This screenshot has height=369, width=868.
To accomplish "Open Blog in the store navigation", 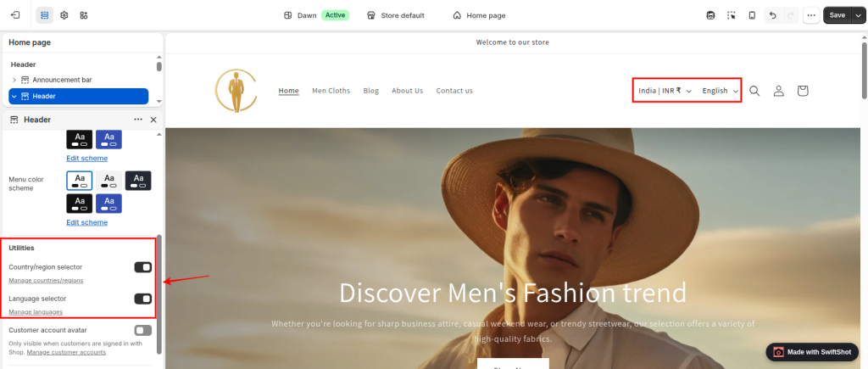I will (x=371, y=91).
